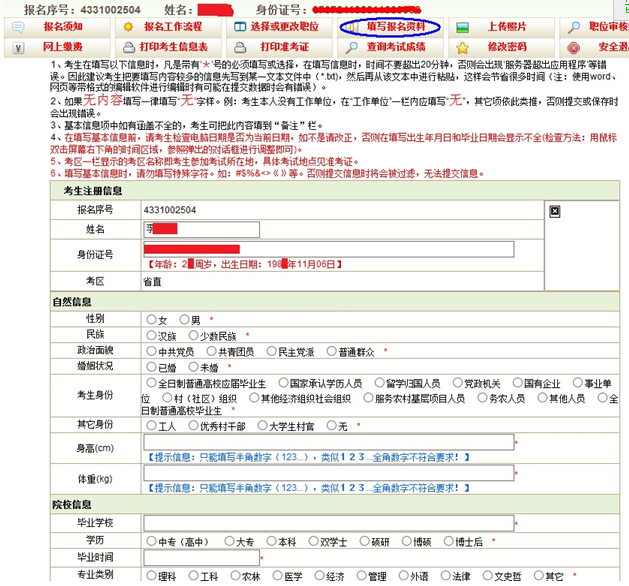This screenshot has height=586, width=629.
Task: Click the sun icon beside 报名工作流程
Action: coord(128,27)
